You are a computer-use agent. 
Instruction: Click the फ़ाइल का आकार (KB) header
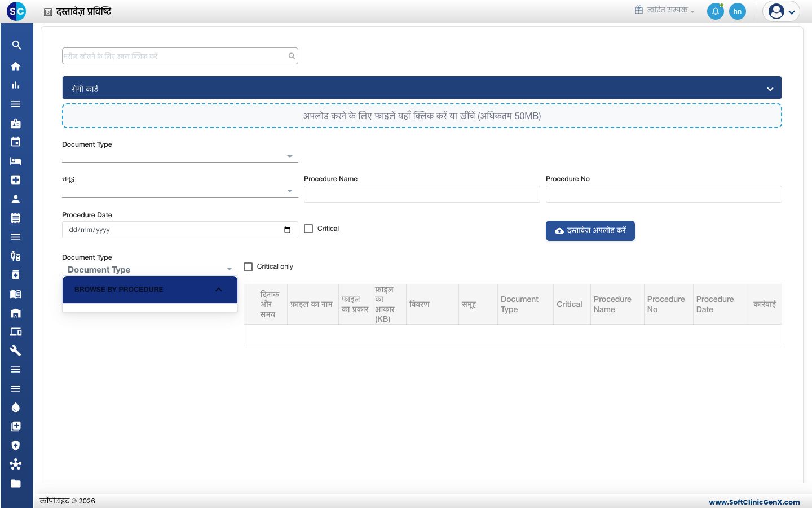(x=389, y=304)
